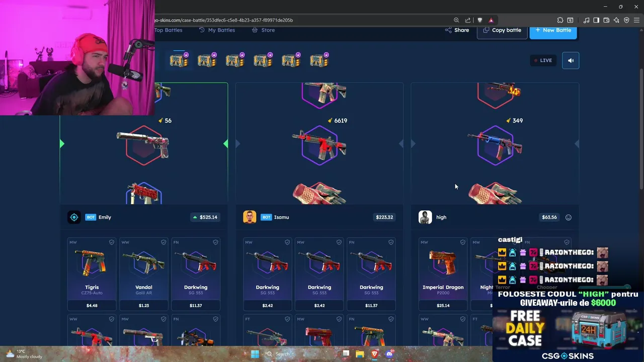This screenshot has height=362, width=644.
Task: Open the Brave Rewards triangle icon
Action: point(491,20)
